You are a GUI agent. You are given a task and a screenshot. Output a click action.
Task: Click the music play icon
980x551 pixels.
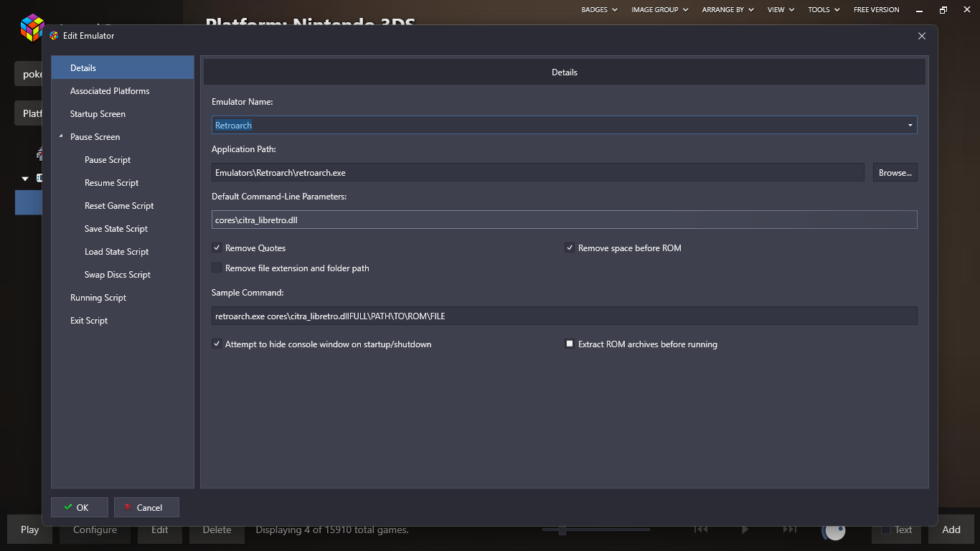click(745, 529)
